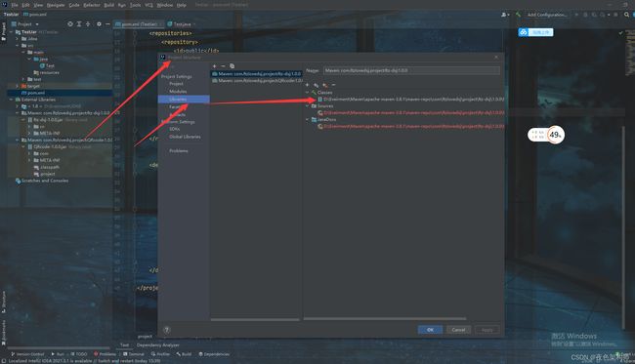Click the specify documentation URL icon
Image resolution: width=635 pixels, height=364 pixels.
316,85
